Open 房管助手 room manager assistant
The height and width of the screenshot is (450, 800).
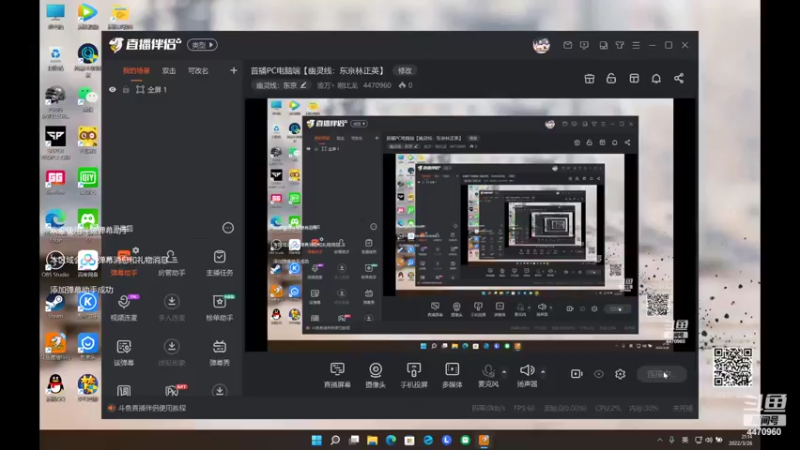click(171, 263)
